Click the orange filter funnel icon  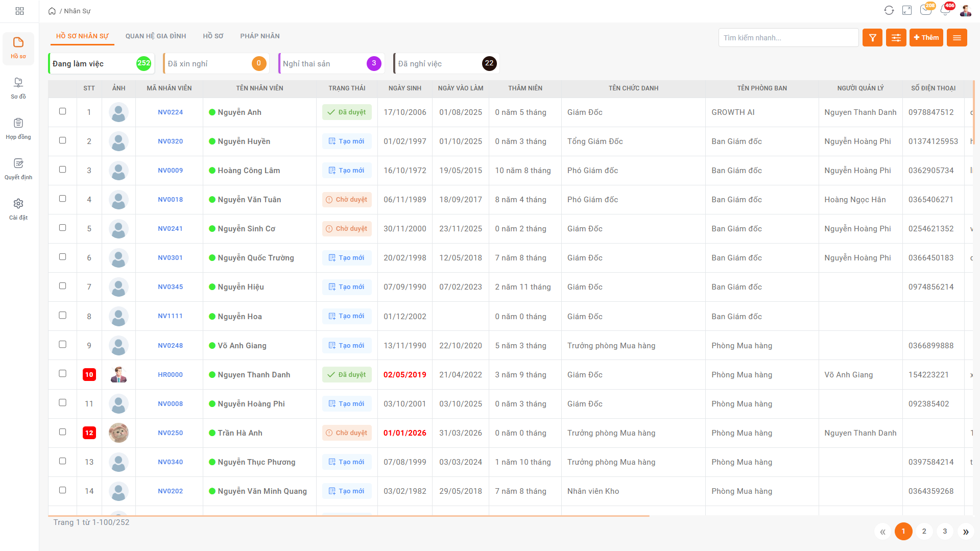point(872,38)
